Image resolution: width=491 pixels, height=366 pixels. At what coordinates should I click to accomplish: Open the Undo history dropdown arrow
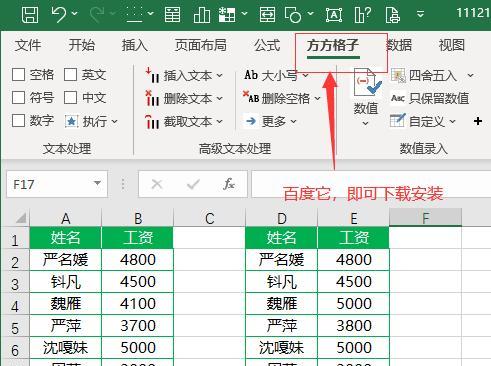[x=75, y=14]
